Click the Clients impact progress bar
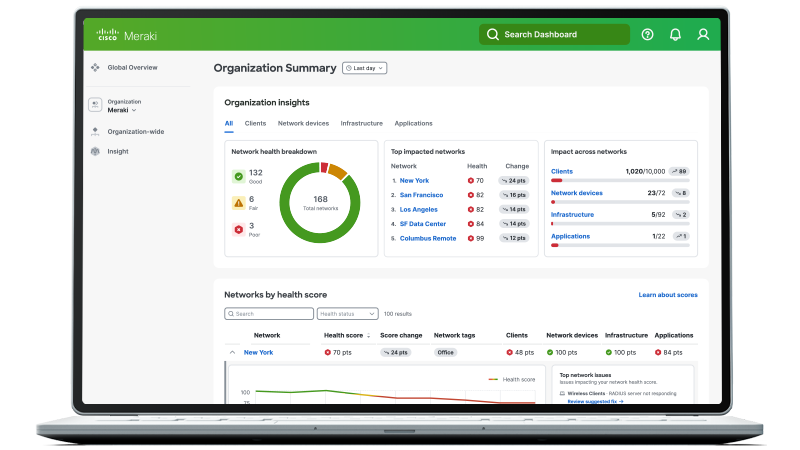Screen dimensions: 800x450 pyautogui.click(x=620, y=180)
